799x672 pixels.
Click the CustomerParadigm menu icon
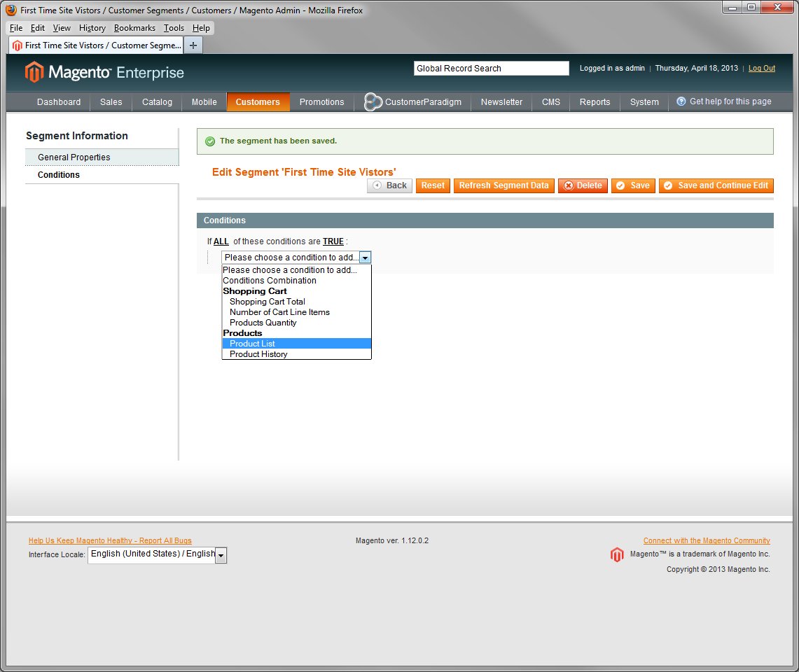point(373,102)
